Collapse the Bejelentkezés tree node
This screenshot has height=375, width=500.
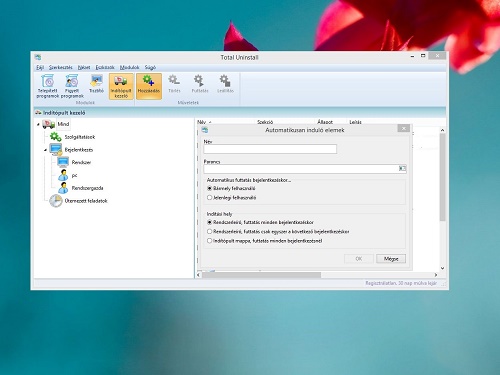point(45,150)
